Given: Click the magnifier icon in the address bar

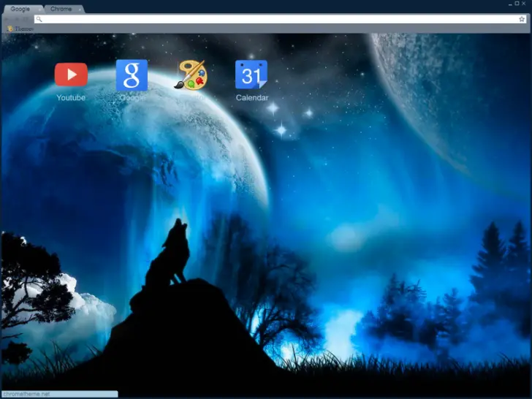Looking at the screenshot, I should 39,19.
